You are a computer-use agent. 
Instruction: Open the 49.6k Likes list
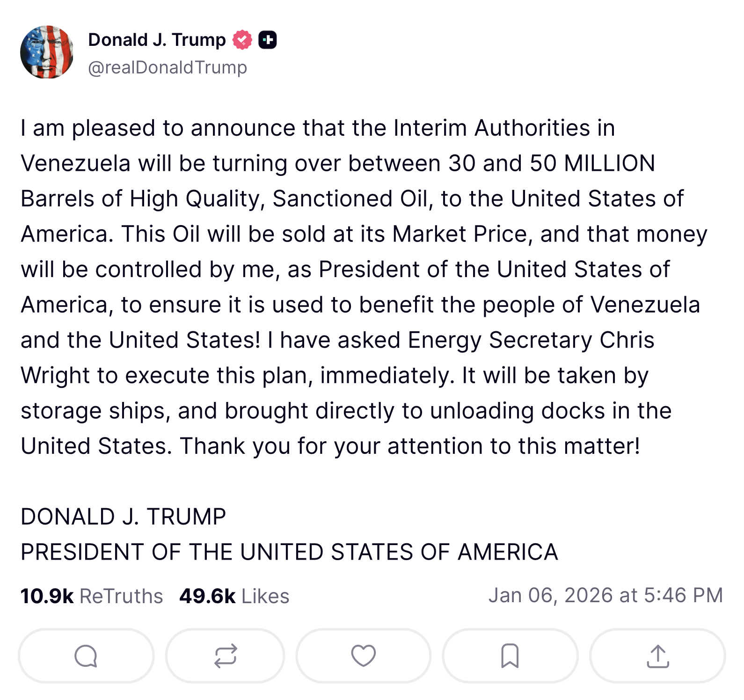(234, 595)
